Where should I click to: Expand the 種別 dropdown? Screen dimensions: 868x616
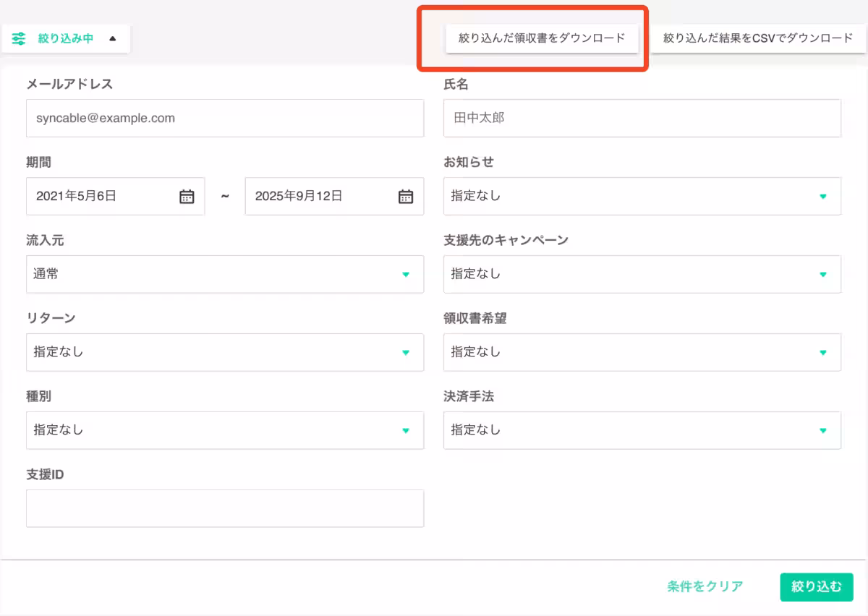tap(224, 430)
